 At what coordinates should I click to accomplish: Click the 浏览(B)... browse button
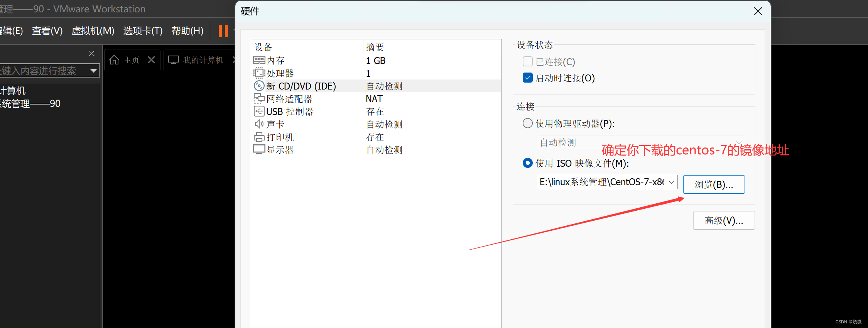click(714, 184)
